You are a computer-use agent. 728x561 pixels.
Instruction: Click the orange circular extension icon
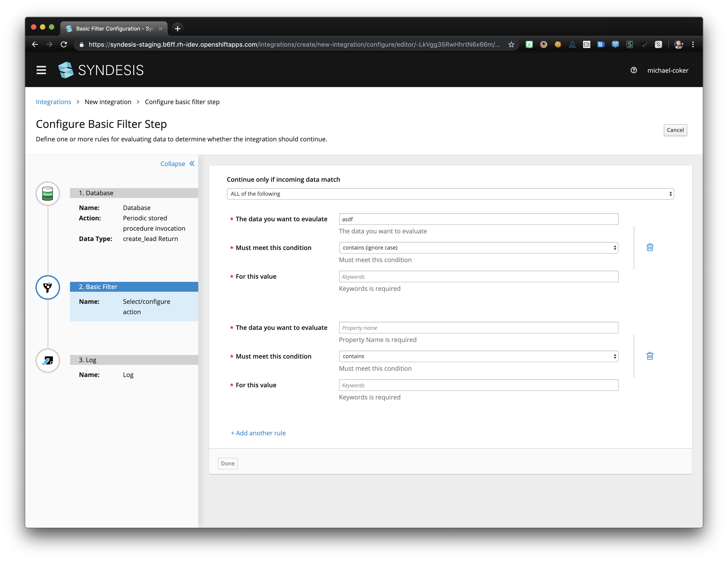click(x=543, y=44)
